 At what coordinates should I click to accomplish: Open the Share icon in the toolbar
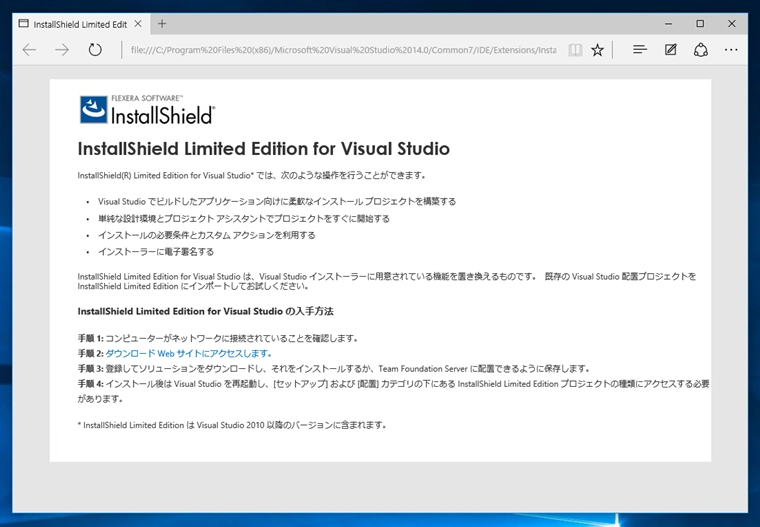pyautogui.click(x=701, y=50)
